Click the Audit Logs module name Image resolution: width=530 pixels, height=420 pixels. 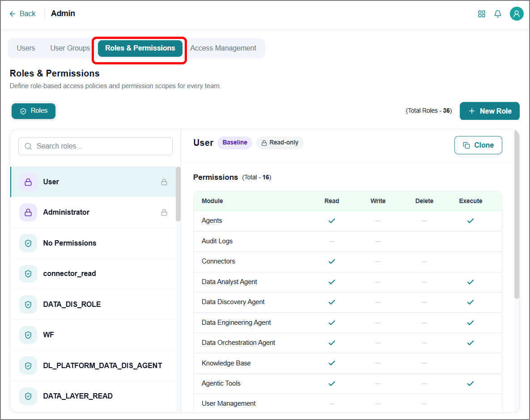pos(217,241)
